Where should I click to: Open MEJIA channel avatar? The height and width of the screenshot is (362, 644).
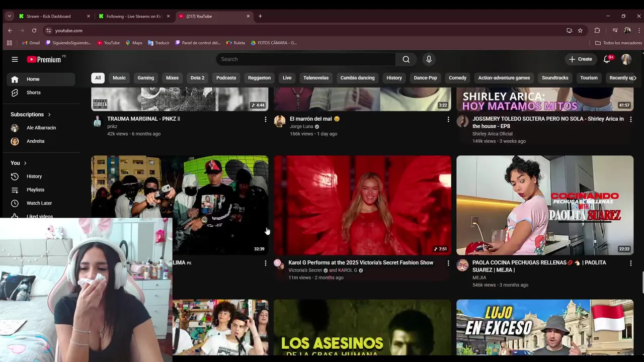point(462,265)
